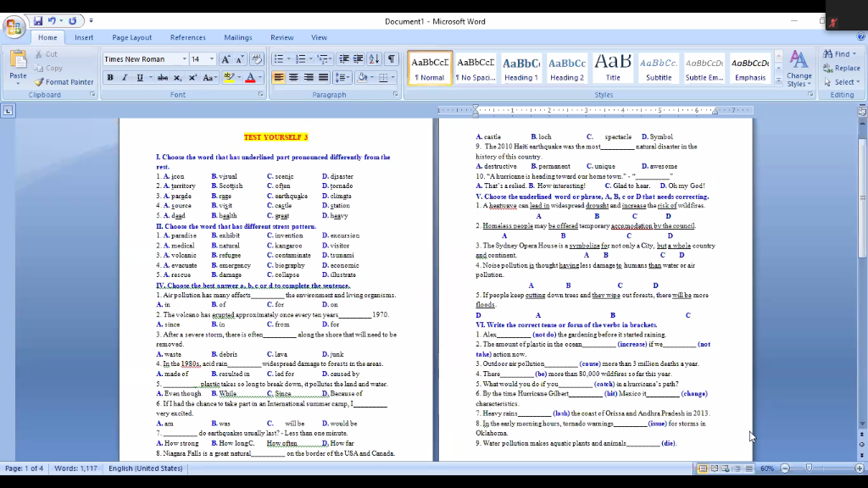Toggle Bold formatting
Viewport: 868px width, 488px height.
pos(110,78)
